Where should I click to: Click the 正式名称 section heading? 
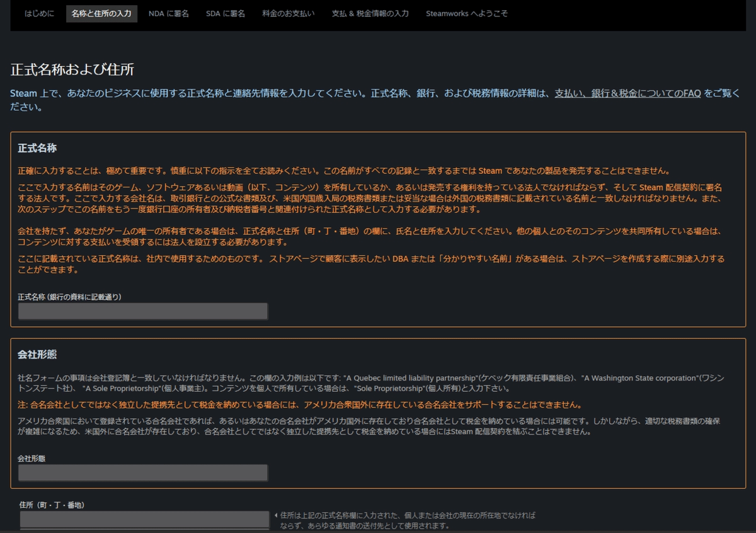coord(38,149)
